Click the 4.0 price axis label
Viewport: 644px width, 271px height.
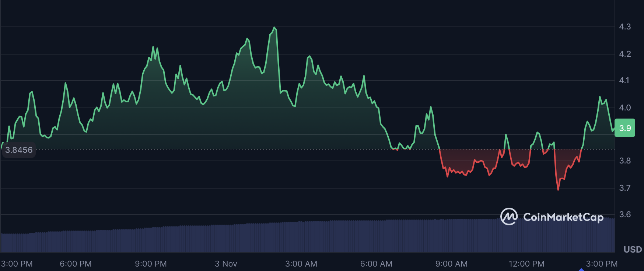tap(625, 108)
